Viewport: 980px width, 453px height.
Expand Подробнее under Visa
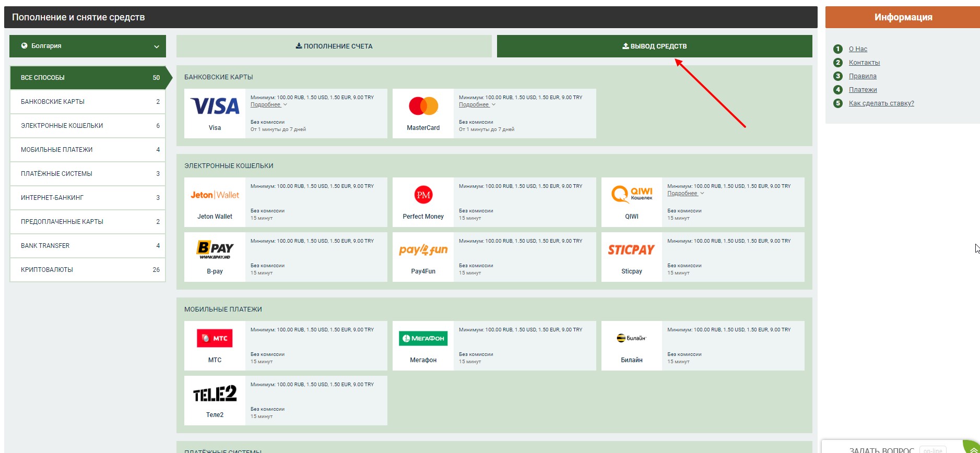coord(268,105)
